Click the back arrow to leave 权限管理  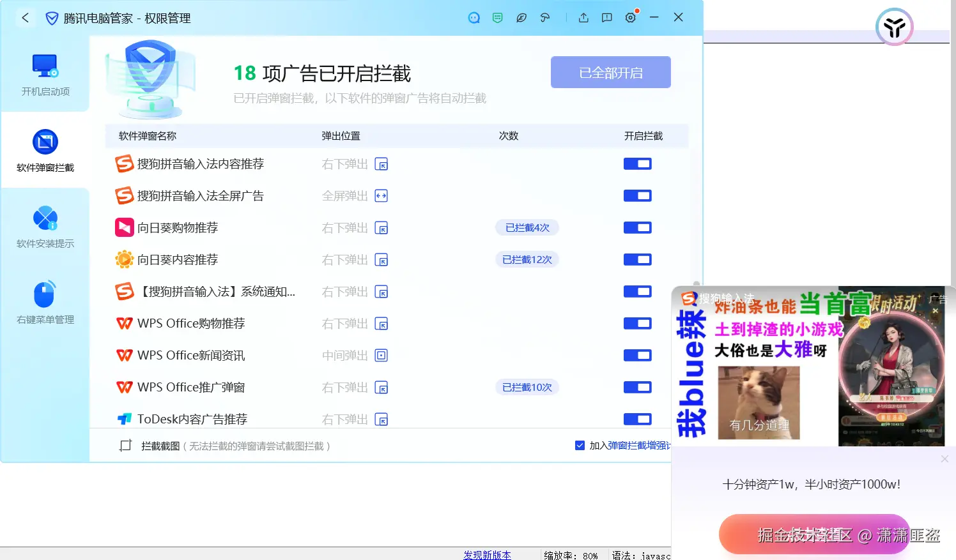coord(25,18)
